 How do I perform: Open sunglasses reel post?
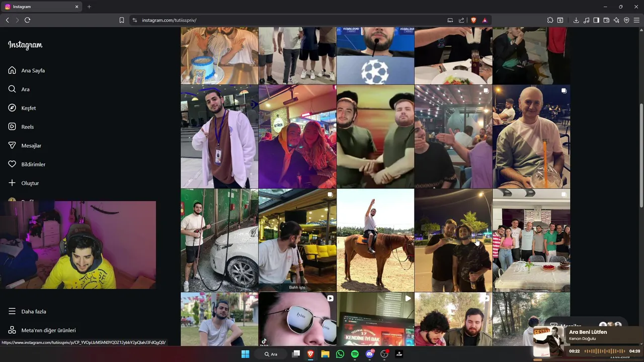coord(297,319)
